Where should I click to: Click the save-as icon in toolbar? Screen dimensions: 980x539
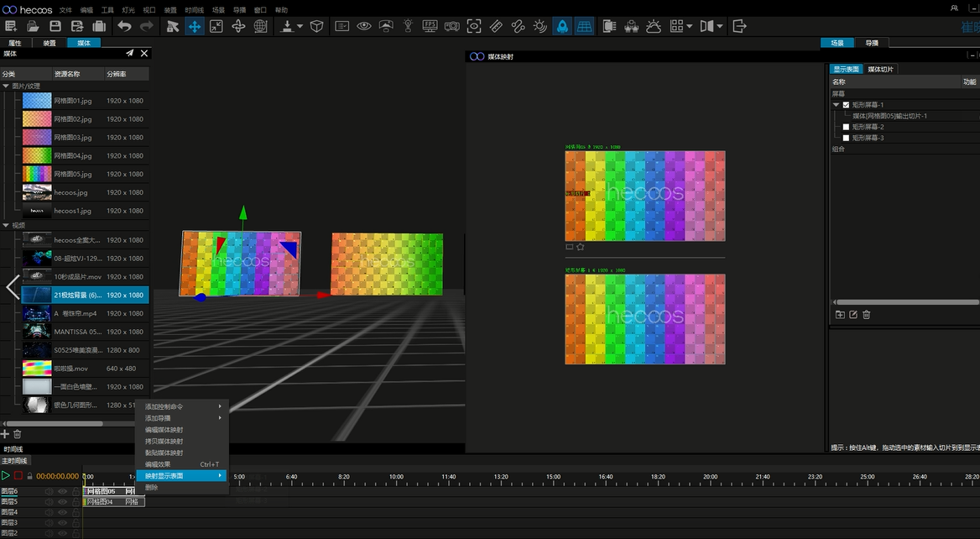pos(77,26)
